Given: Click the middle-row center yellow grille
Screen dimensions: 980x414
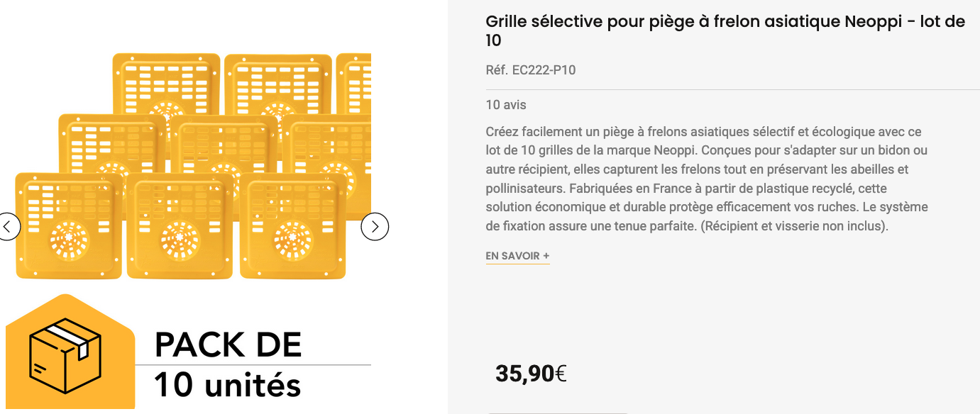Looking at the screenshot, I should pos(224,142).
